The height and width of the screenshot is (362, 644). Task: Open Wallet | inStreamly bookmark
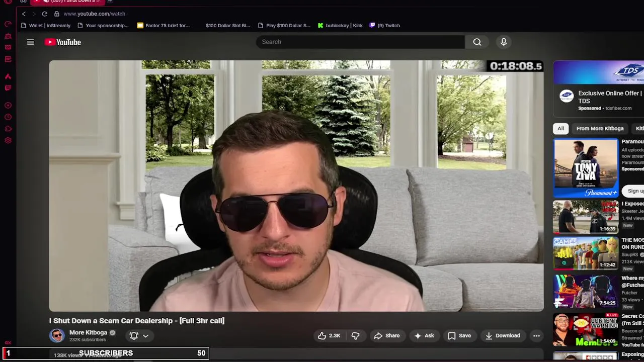[x=46, y=25]
